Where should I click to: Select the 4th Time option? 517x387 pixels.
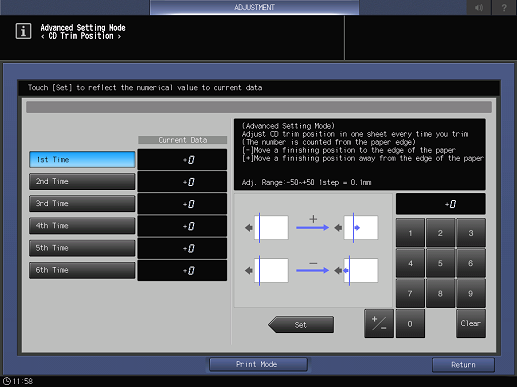pyautogui.click(x=82, y=226)
